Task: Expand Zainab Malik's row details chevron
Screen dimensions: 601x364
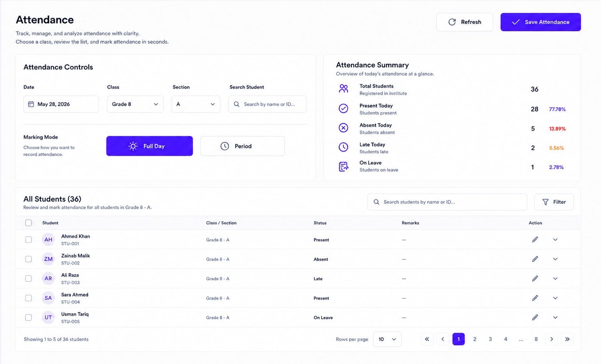Action: pyautogui.click(x=555, y=259)
